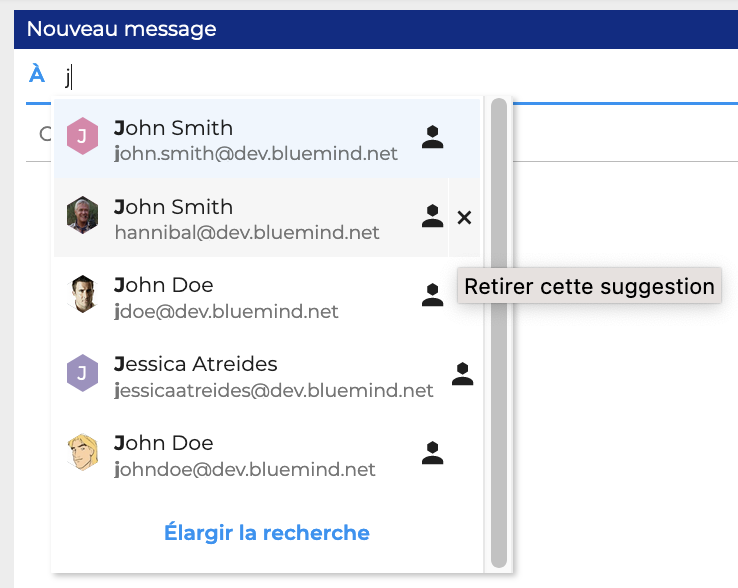Click the contact icon in hannibal@dev.bluemind.net row
Image resolution: width=738 pixels, height=588 pixels.
pos(432,216)
